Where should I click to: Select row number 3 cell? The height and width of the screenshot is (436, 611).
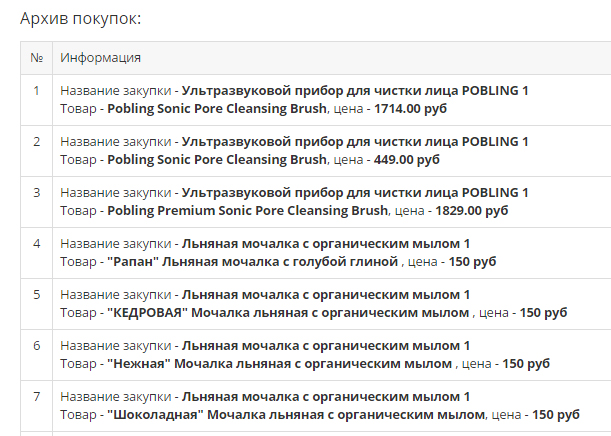[x=36, y=193]
